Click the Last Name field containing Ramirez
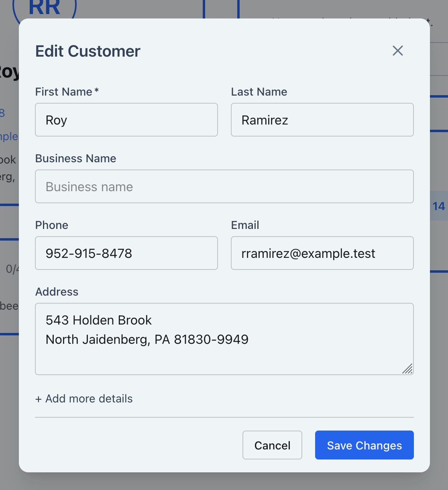The image size is (448, 490). click(x=322, y=120)
